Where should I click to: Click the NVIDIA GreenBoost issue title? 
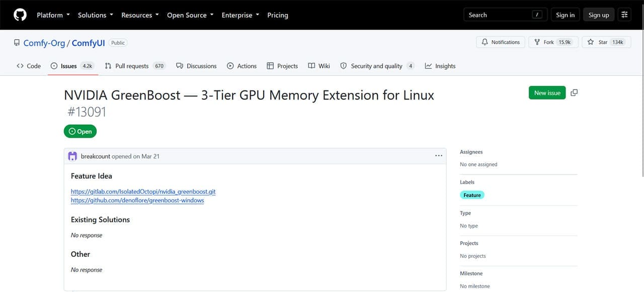coord(249,95)
